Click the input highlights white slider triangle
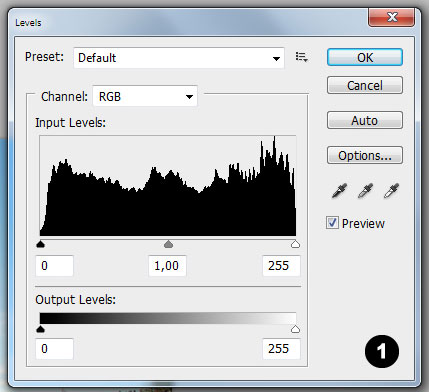This screenshot has height=392, width=429. (295, 244)
